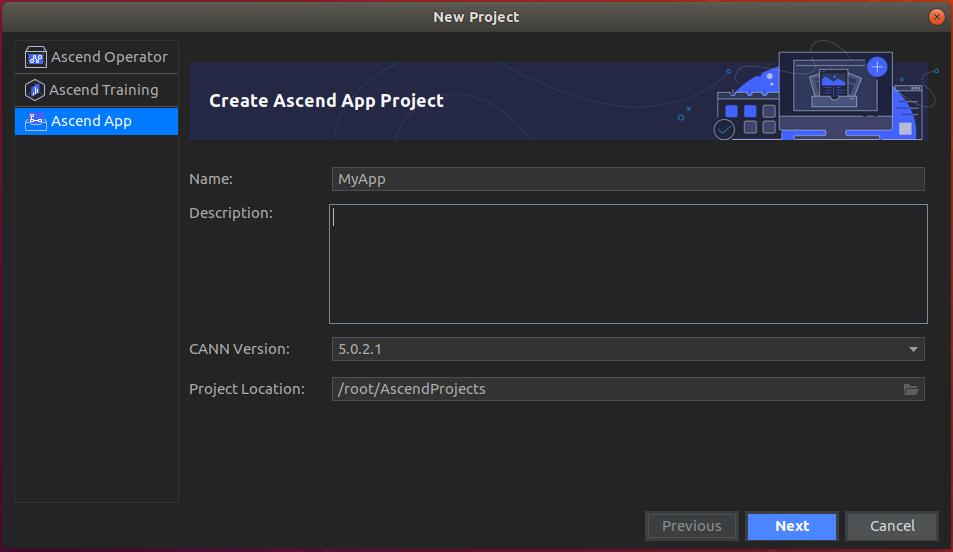The height and width of the screenshot is (552, 953).
Task: Click the Ascend App icon
Action: 36,121
